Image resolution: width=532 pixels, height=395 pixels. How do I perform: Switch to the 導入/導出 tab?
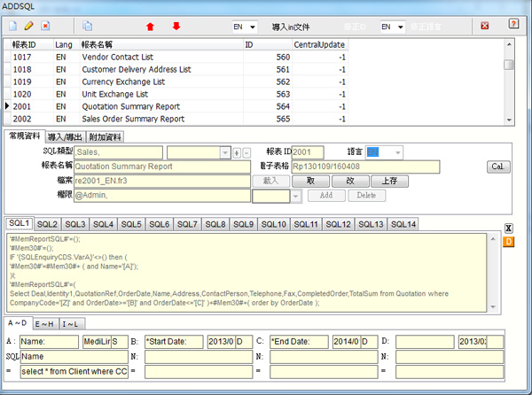tap(65, 137)
